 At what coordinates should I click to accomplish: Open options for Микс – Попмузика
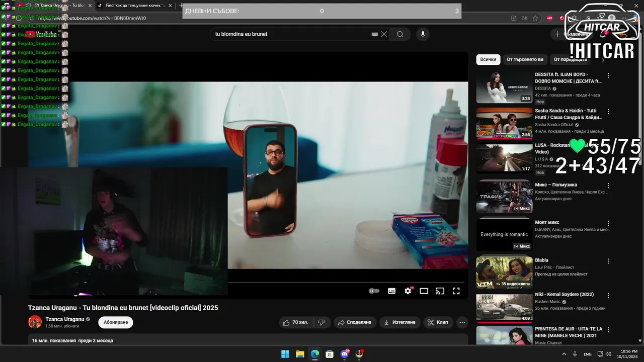pyautogui.click(x=608, y=185)
